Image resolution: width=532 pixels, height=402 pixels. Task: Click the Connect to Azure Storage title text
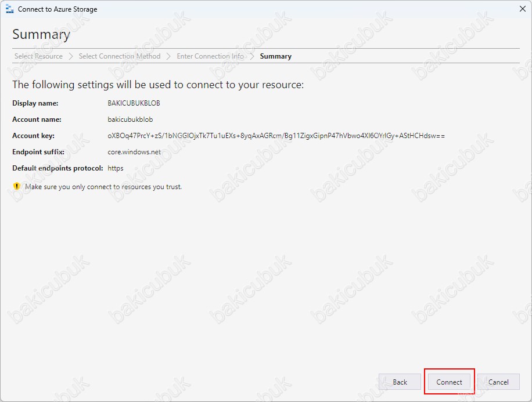click(x=57, y=9)
